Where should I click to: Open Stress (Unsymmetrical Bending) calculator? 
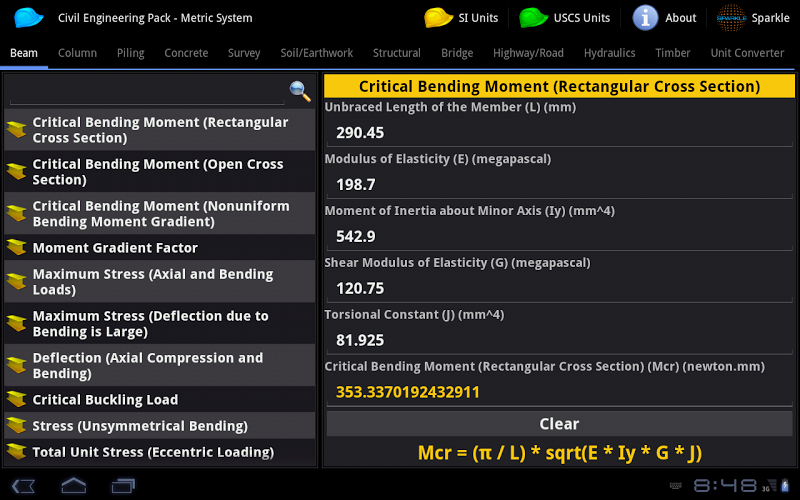pyautogui.click(x=160, y=426)
